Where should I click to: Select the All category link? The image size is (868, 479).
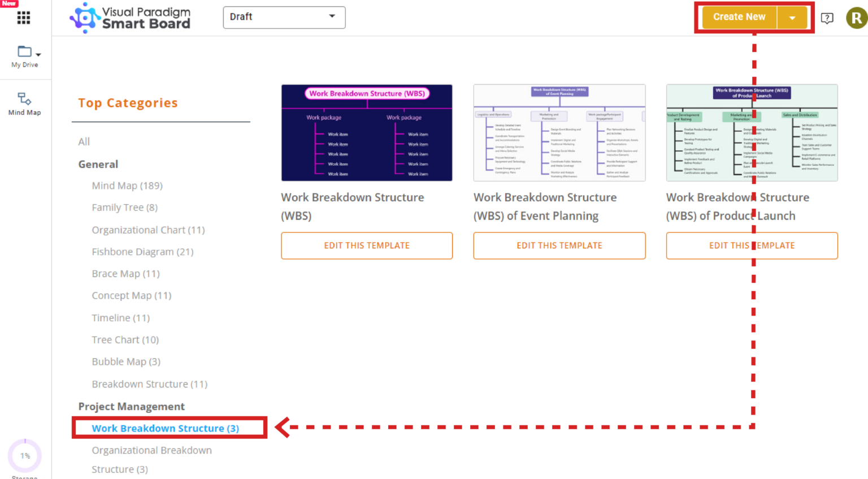[x=84, y=141]
